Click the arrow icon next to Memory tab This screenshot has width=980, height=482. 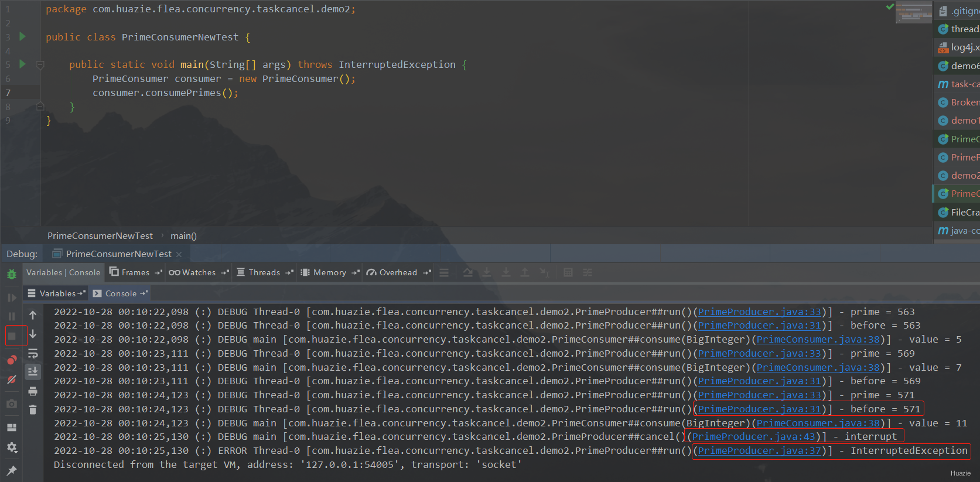pyautogui.click(x=356, y=272)
